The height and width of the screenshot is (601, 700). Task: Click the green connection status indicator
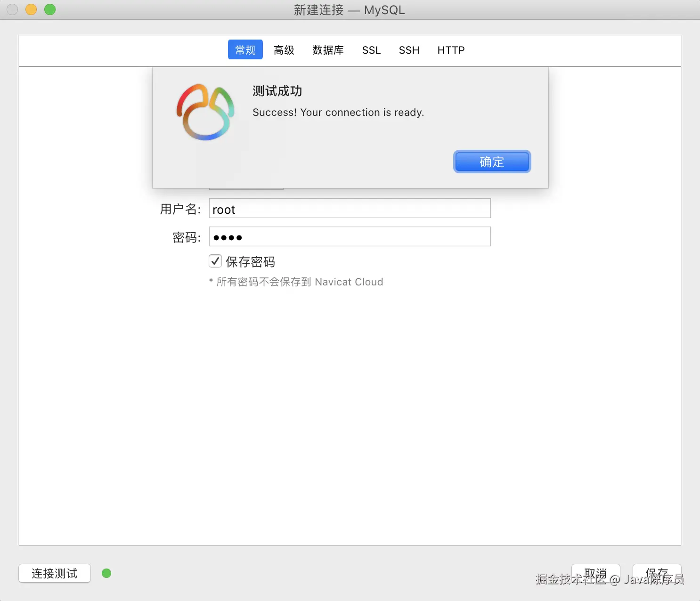click(106, 573)
